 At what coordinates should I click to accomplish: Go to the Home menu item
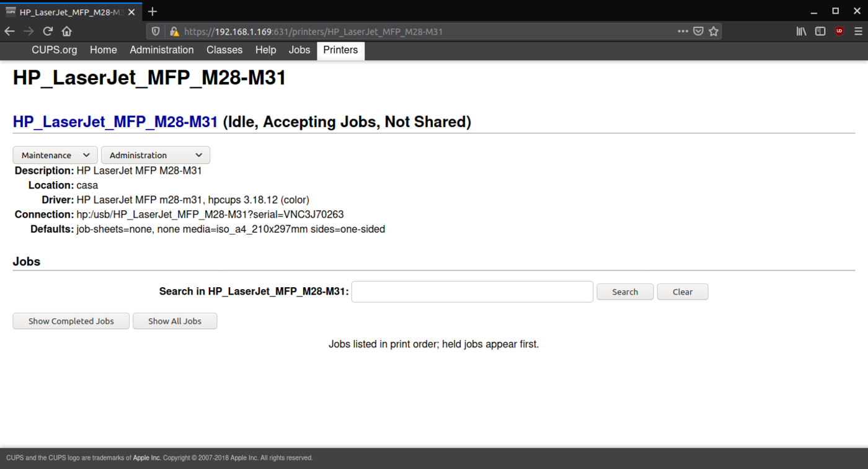pyautogui.click(x=104, y=50)
